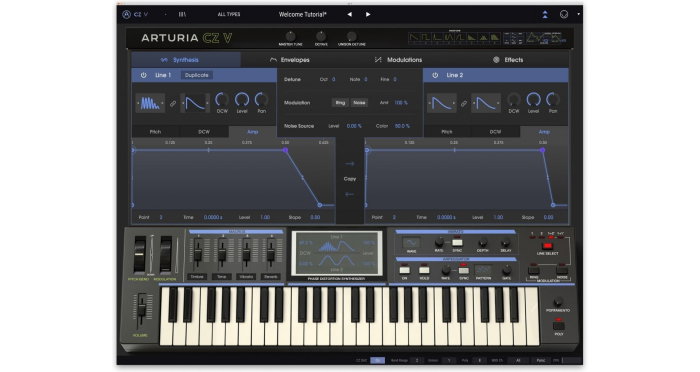Click the Duplicate button on Line 1
The image size is (700, 372).
point(196,75)
